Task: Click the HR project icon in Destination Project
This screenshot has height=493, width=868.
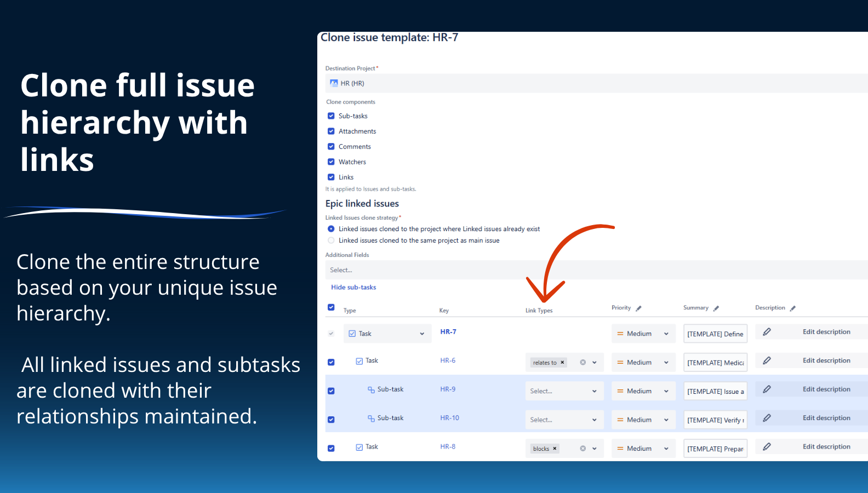Action: click(x=334, y=83)
